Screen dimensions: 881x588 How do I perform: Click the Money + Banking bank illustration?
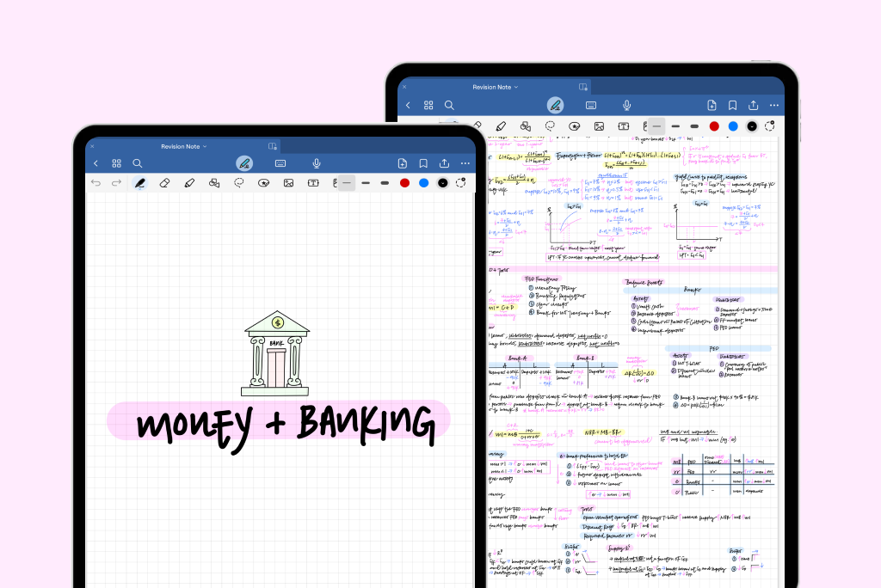click(x=276, y=353)
